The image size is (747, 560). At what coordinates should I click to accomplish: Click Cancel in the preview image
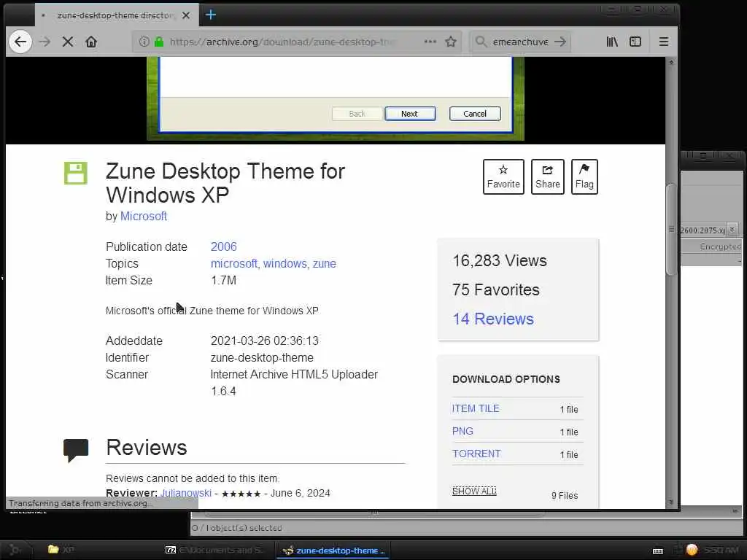pos(475,114)
